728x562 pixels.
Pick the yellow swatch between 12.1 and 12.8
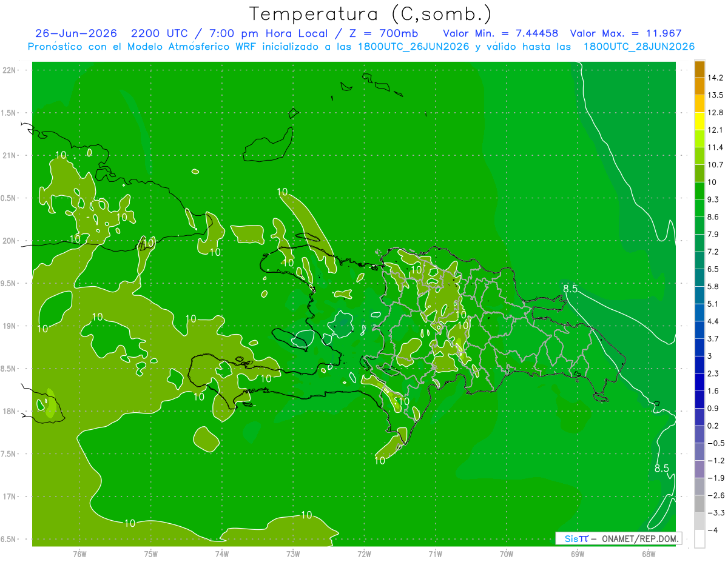coord(699,122)
